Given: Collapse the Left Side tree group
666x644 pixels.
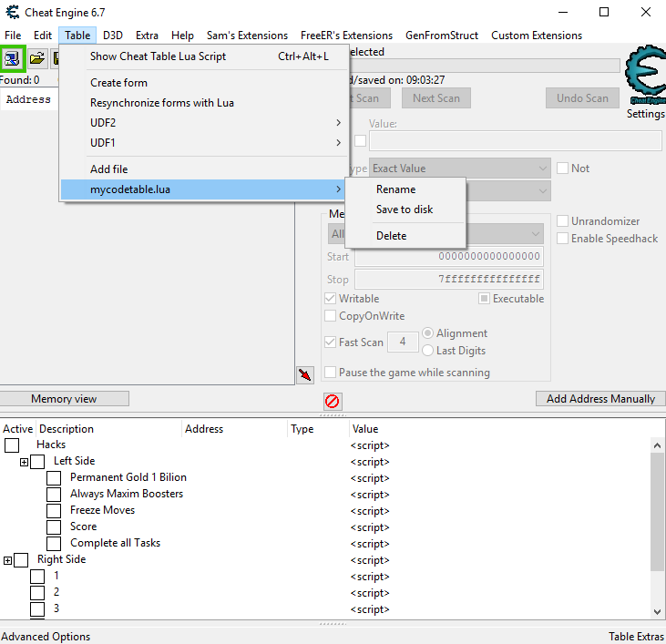Looking at the screenshot, I should pos(24,463).
